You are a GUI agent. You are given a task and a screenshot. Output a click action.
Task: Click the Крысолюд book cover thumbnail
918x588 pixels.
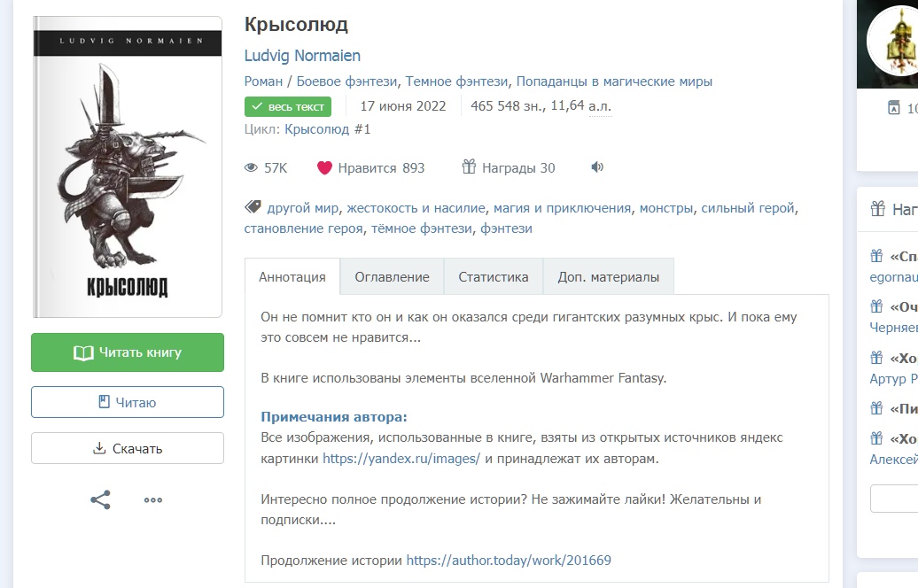(128, 166)
